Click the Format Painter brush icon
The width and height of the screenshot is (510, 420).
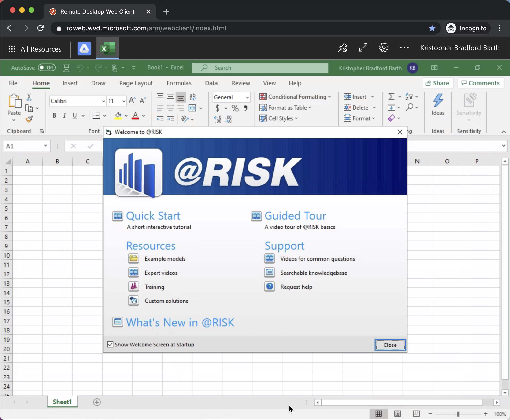click(x=29, y=119)
